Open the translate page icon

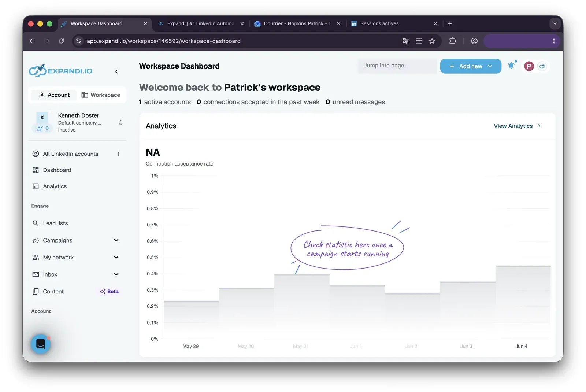click(406, 41)
